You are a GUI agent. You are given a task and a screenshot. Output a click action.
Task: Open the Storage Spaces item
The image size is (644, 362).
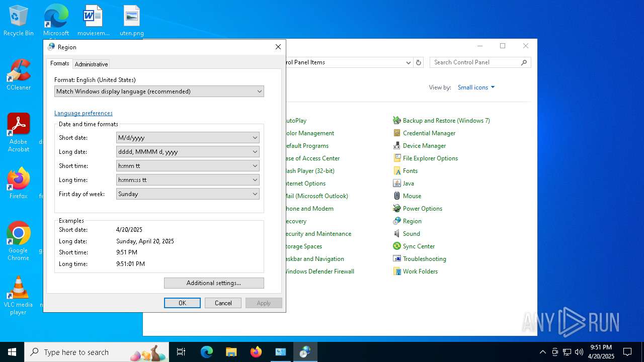tap(303, 246)
